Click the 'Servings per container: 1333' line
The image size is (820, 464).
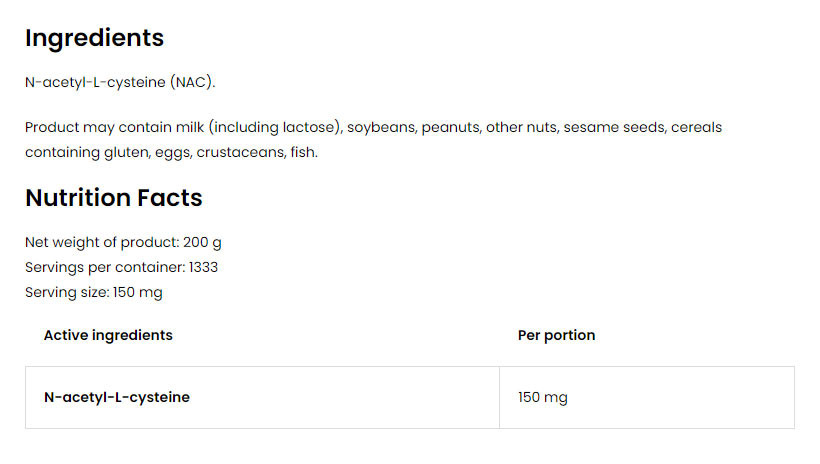pyautogui.click(x=121, y=267)
